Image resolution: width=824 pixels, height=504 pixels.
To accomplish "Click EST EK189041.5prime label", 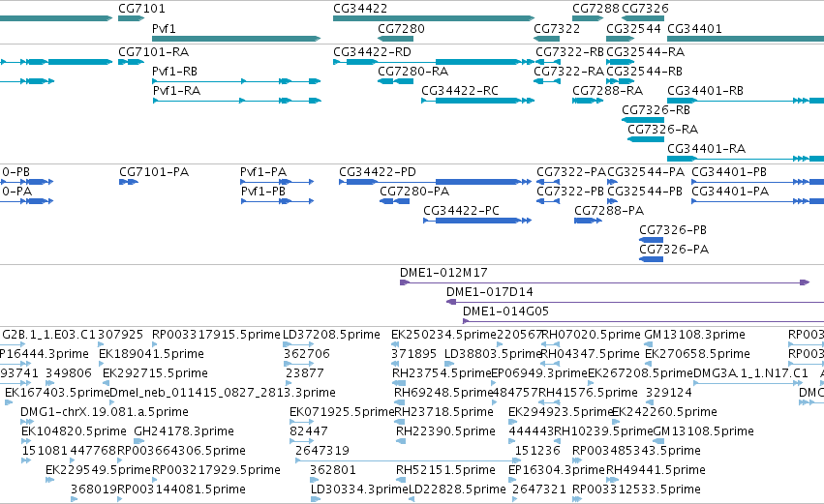I will tap(151, 354).
